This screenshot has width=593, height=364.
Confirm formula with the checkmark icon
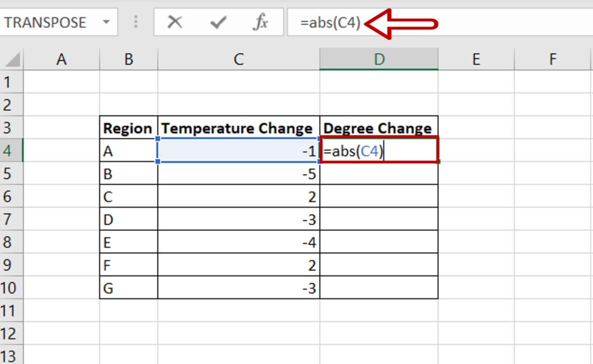point(218,23)
